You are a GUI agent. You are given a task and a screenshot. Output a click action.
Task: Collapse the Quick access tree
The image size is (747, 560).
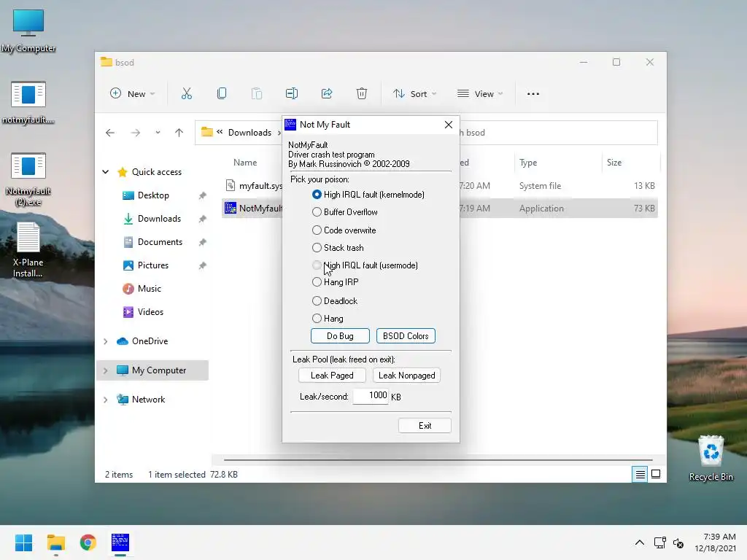pyautogui.click(x=106, y=172)
